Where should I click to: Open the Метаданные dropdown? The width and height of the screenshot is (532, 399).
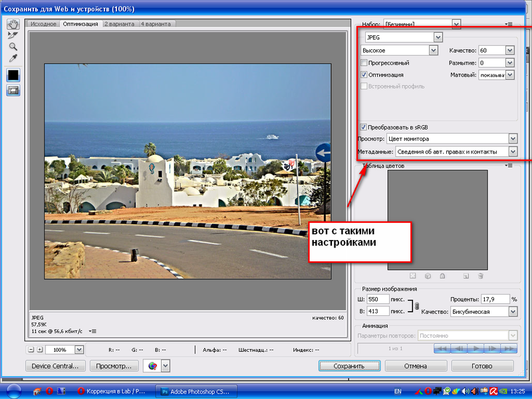click(512, 152)
